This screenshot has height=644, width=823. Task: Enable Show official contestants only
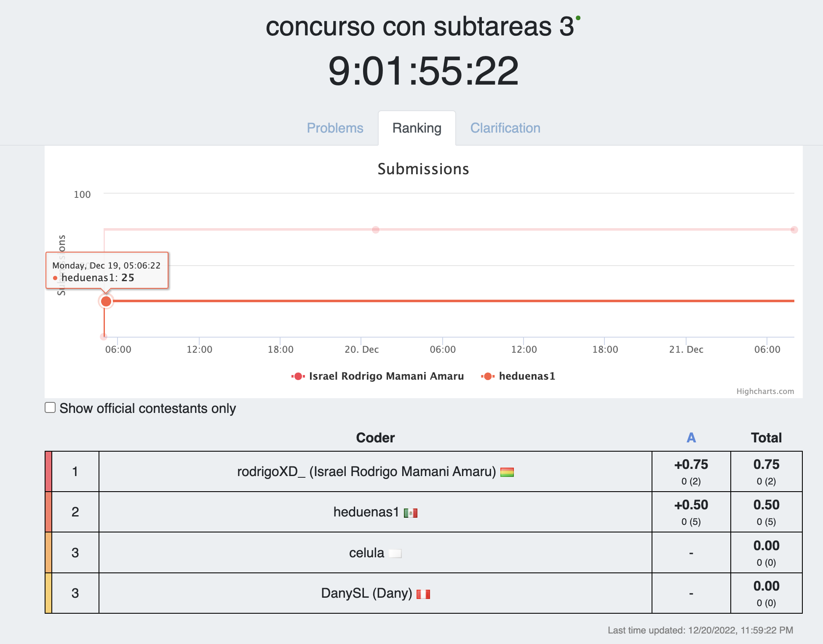pyautogui.click(x=50, y=407)
